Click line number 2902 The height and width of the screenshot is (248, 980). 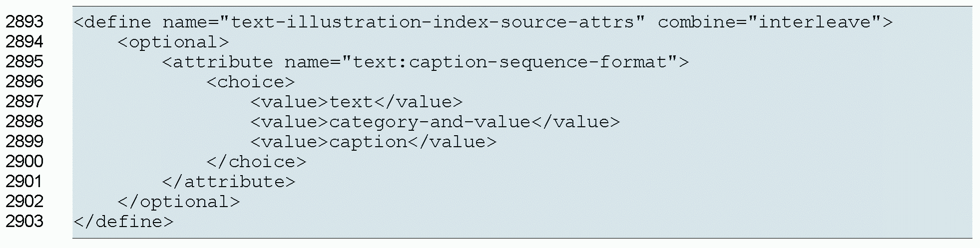[x=24, y=202]
